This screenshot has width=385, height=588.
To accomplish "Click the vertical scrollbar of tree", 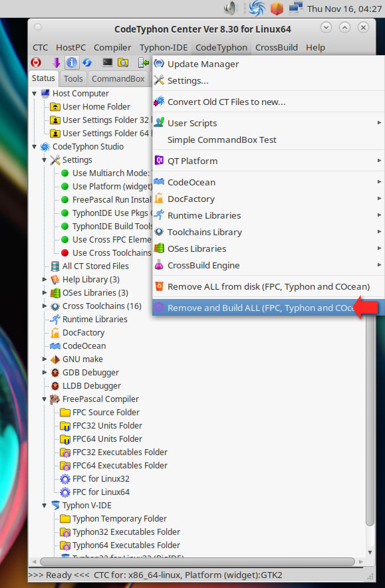I will coord(370,420).
